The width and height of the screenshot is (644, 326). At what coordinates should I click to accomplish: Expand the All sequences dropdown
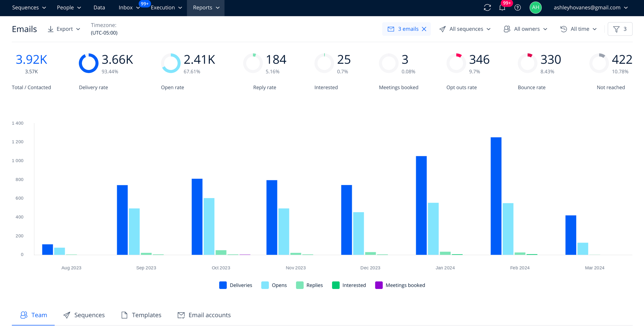tap(465, 29)
